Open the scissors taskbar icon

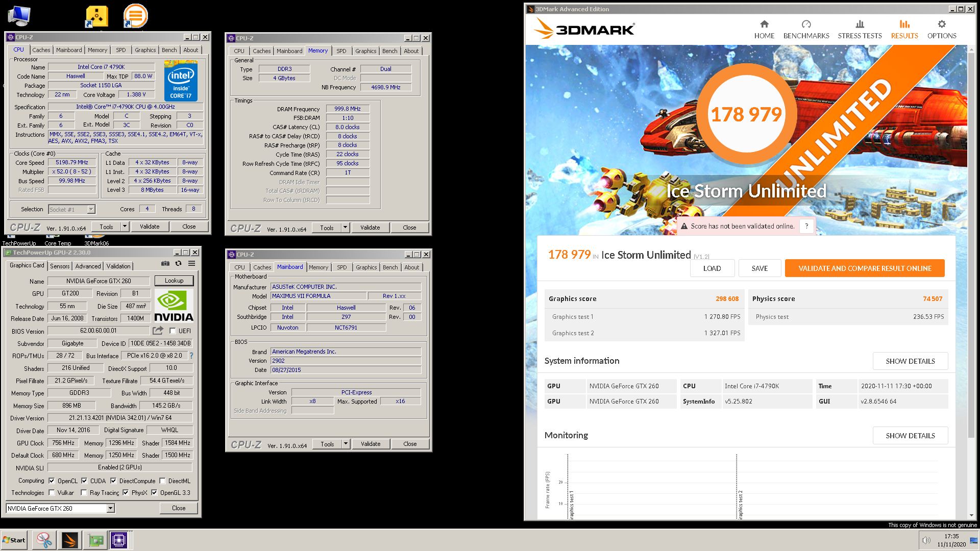point(44,540)
